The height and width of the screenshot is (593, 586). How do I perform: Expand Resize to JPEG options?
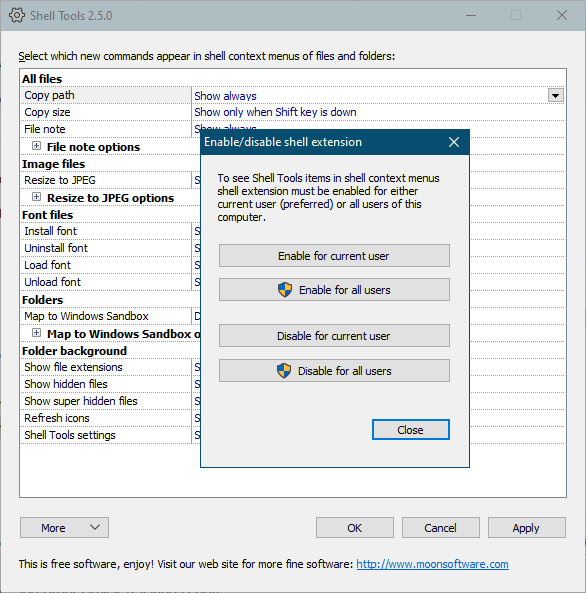pos(36,197)
